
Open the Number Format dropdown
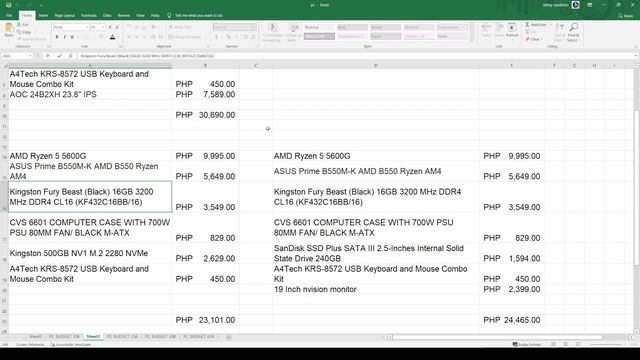point(254,27)
